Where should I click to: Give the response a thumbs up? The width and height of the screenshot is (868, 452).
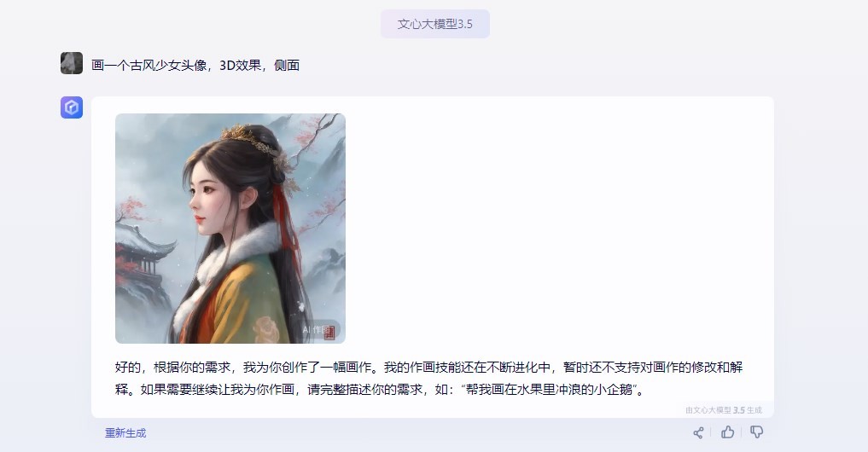727,432
